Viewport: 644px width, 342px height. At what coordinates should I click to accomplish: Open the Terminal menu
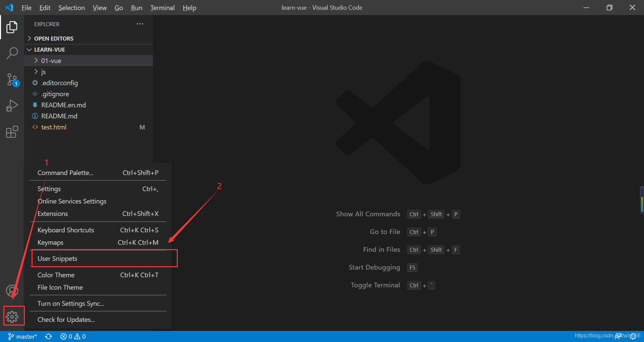pyautogui.click(x=162, y=8)
